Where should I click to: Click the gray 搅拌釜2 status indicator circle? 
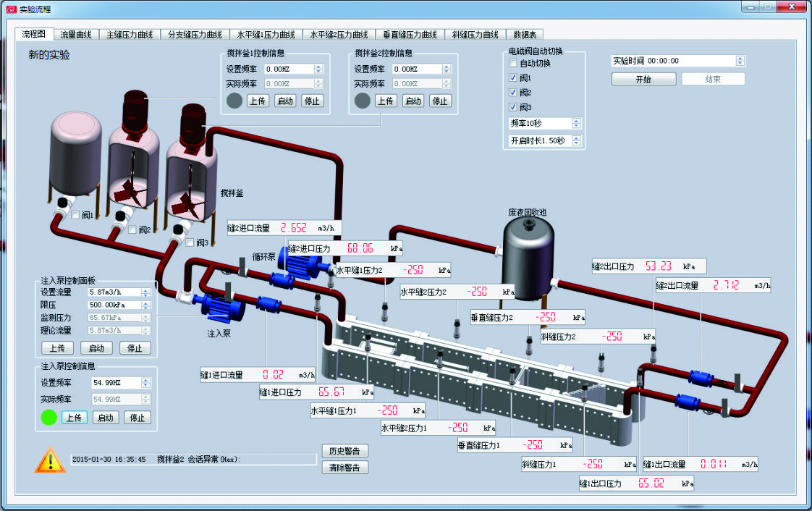(362, 101)
